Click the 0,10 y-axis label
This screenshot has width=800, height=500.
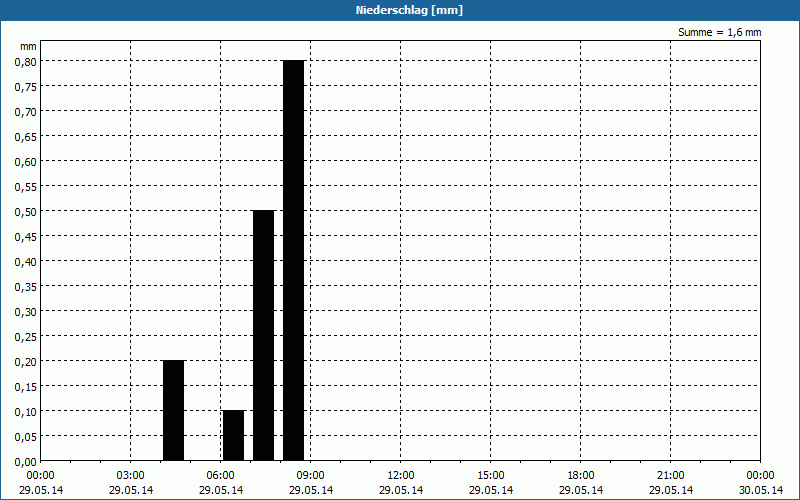click(26, 412)
